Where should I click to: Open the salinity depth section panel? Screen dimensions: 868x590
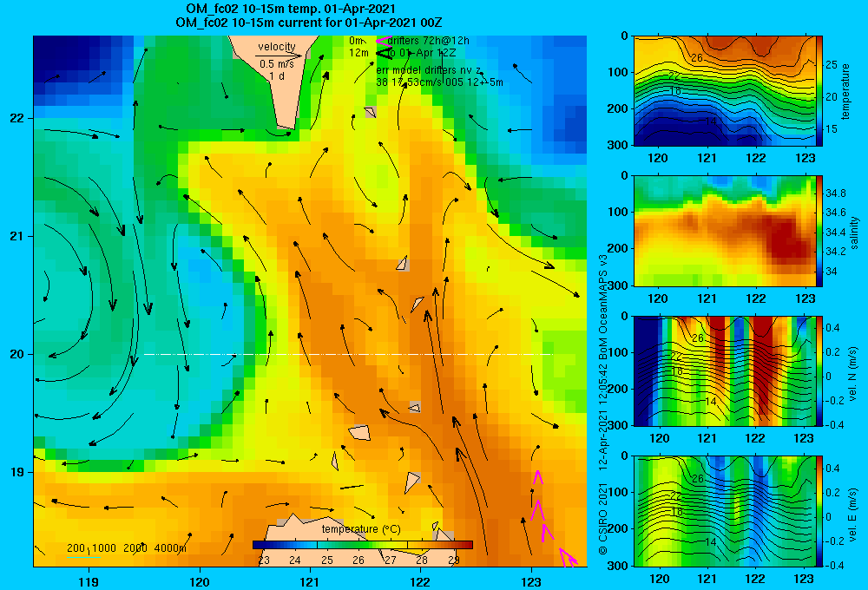[724, 232]
